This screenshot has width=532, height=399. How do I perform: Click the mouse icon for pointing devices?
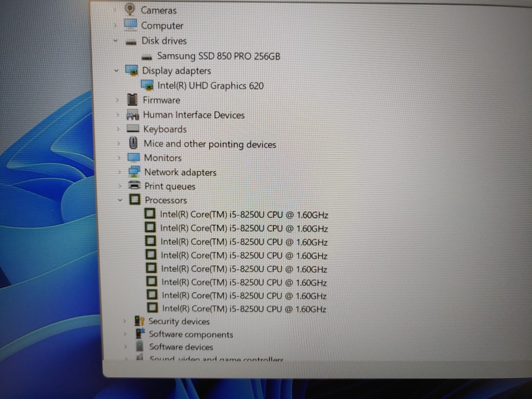[133, 143]
